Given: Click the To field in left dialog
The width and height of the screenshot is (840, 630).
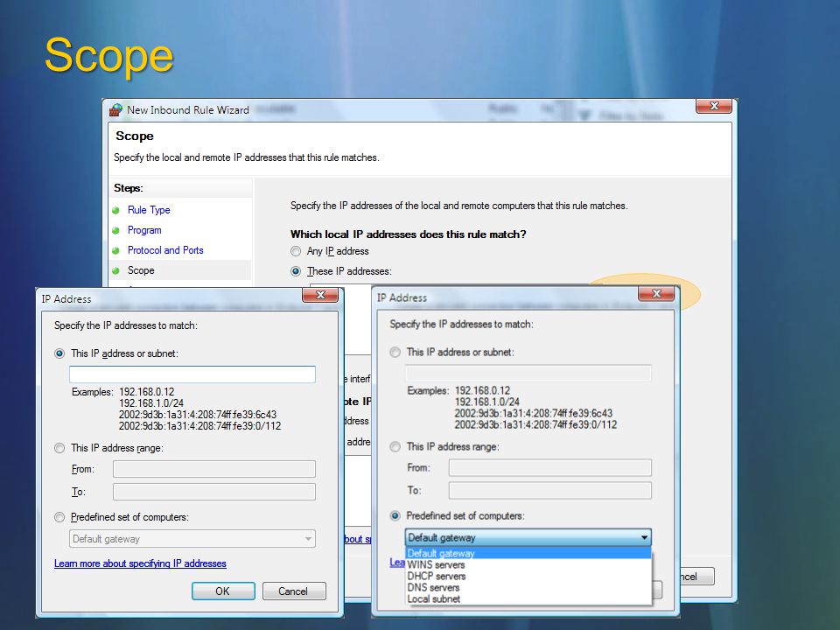Looking at the screenshot, I should (x=214, y=492).
